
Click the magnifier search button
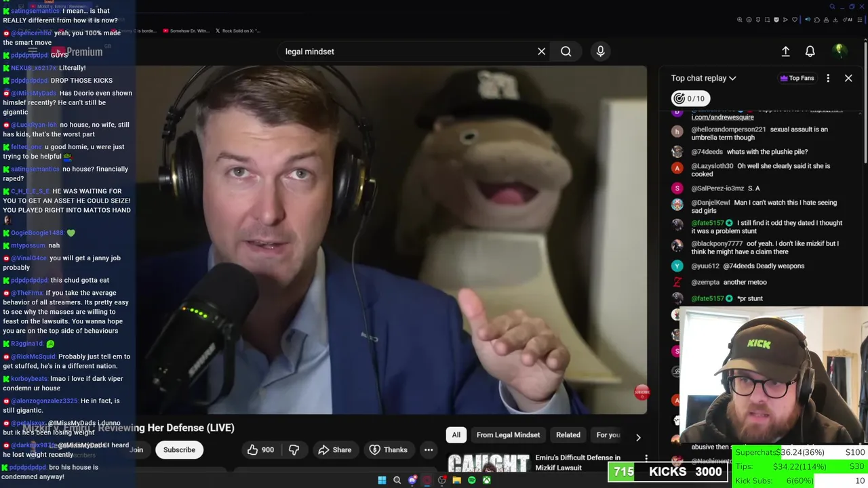[566, 52]
